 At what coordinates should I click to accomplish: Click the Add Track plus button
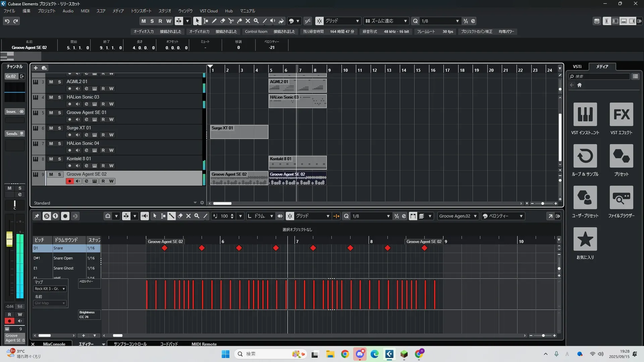click(x=36, y=68)
